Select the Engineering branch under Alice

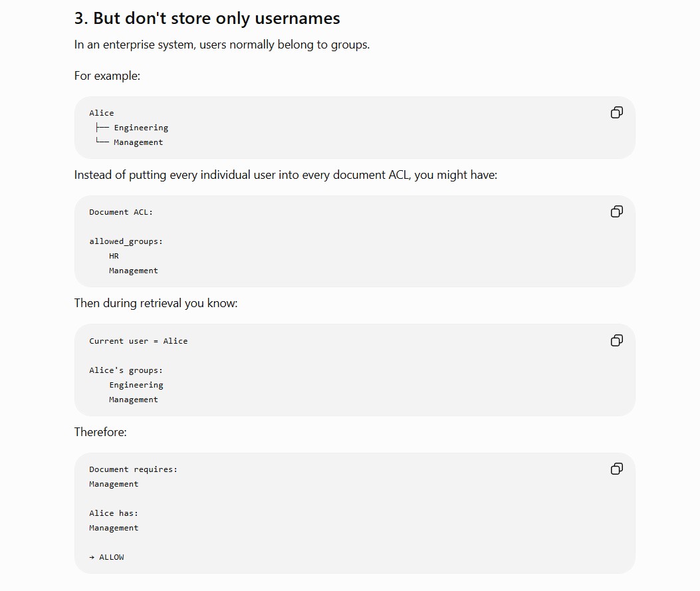point(141,128)
